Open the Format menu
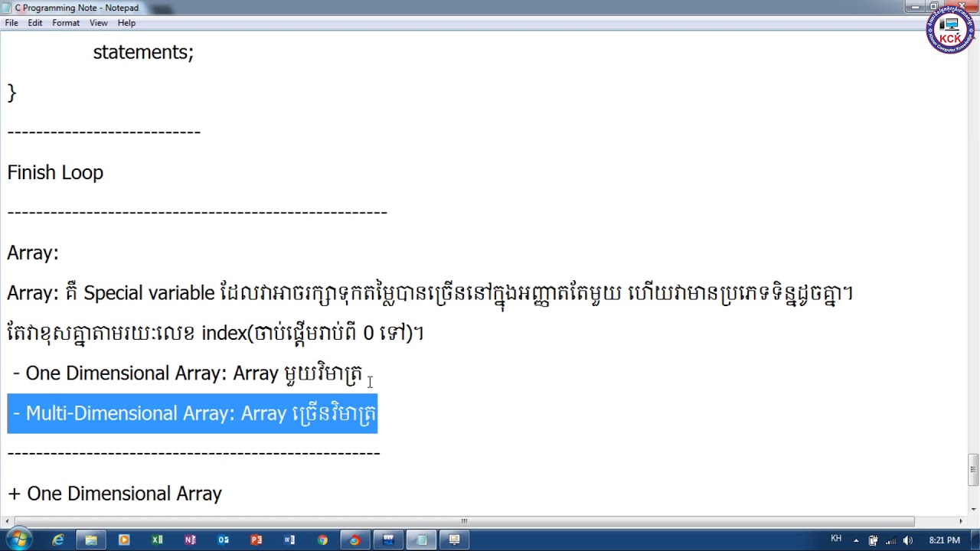This screenshot has width=980, height=551. [x=66, y=23]
